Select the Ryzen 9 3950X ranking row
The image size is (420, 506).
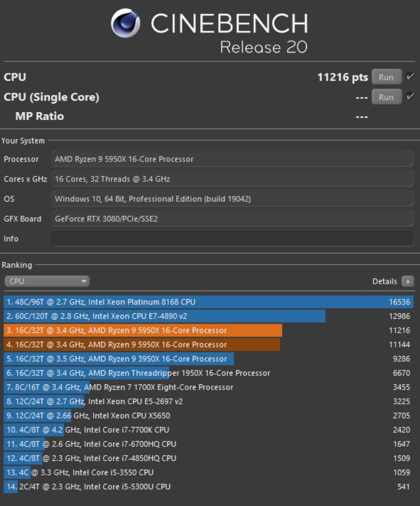209,359
